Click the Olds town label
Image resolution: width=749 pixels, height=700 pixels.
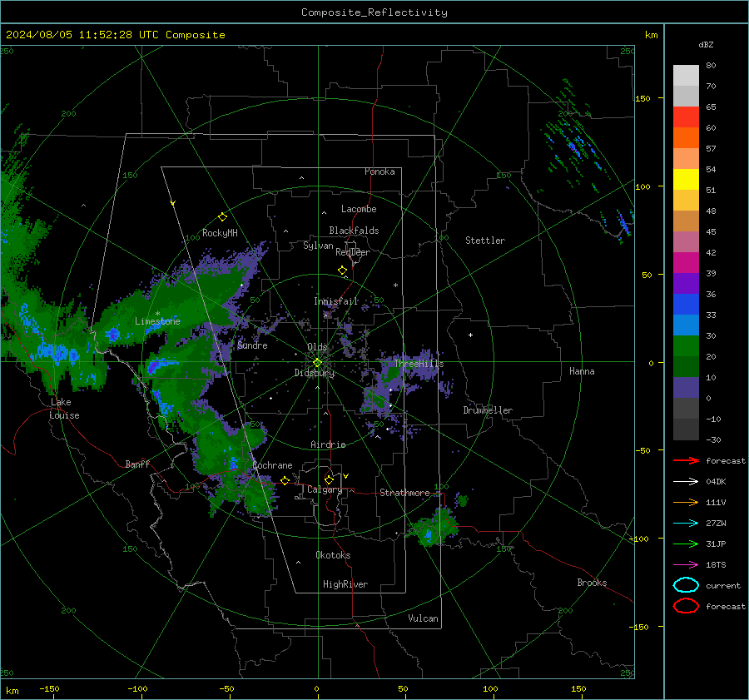pyautogui.click(x=317, y=347)
